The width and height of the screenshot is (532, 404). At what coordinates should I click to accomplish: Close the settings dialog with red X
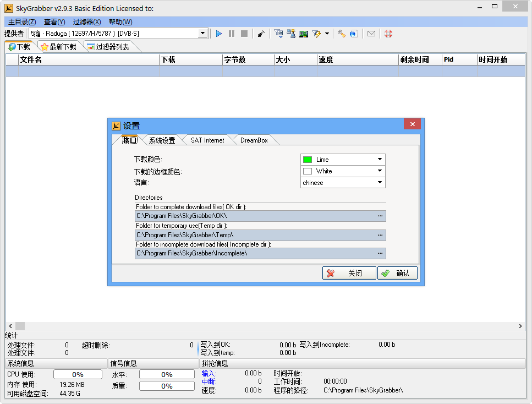tap(412, 124)
